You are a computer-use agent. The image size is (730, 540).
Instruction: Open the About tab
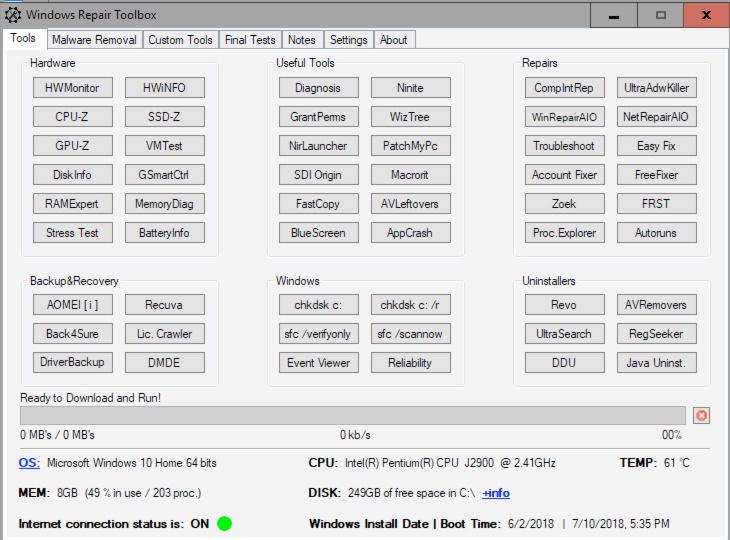click(394, 40)
